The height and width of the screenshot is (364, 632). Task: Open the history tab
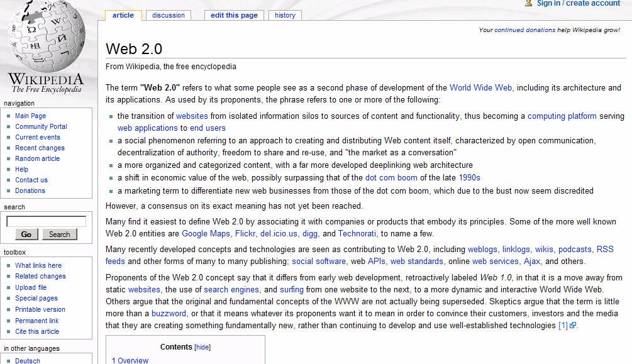(285, 15)
